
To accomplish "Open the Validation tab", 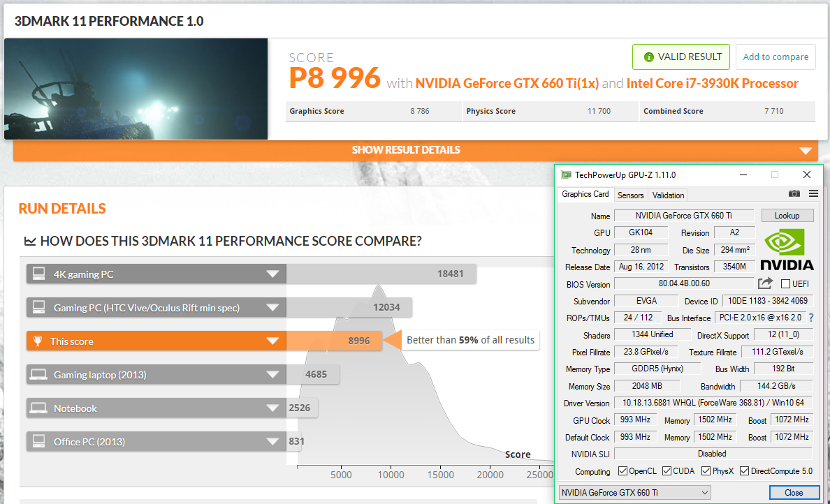I will (x=668, y=195).
